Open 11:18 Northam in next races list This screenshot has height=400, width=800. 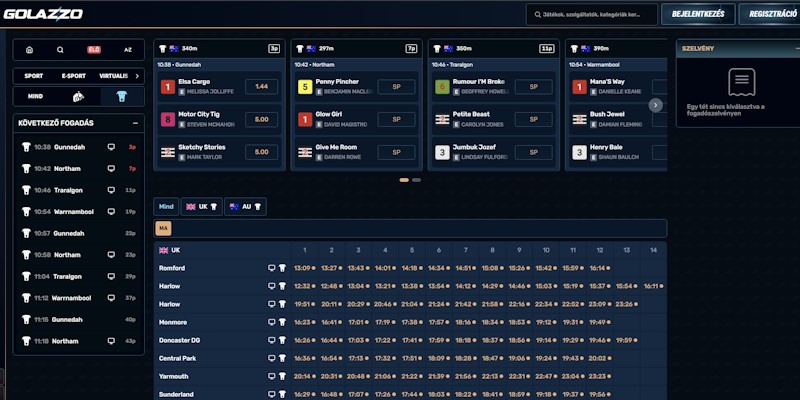coord(79,341)
